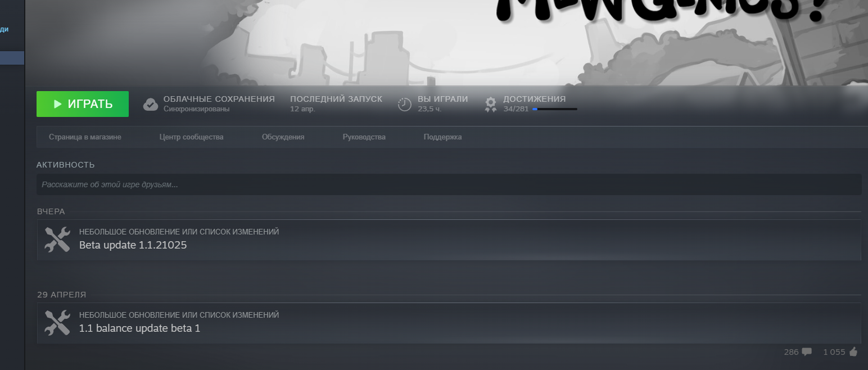Image resolution: width=868 pixels, height=370 pixels.
Task: Click the ВЫ ИГРАЛИ label
Action: (443, 99)
